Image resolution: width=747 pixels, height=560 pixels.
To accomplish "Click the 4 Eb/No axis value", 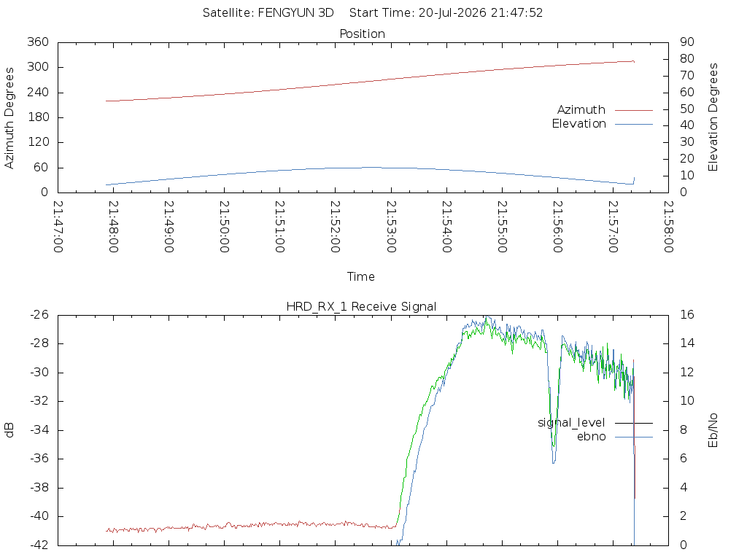I will tap(683, 488).
